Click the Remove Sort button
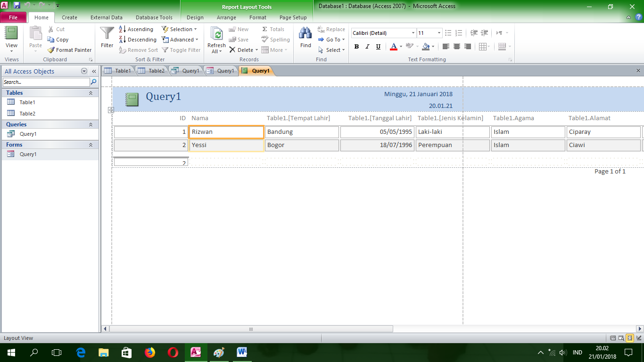Screen dimensions: 644x362 coord(138,49)
